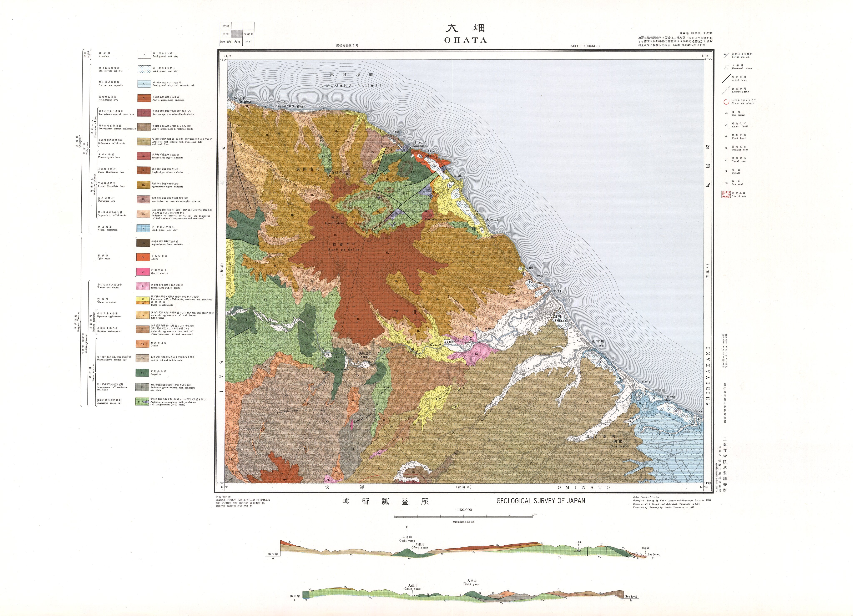Select the Upper Hiuchidake lava H4 swatch
The image size is (853, 616).
coord(144,170)
